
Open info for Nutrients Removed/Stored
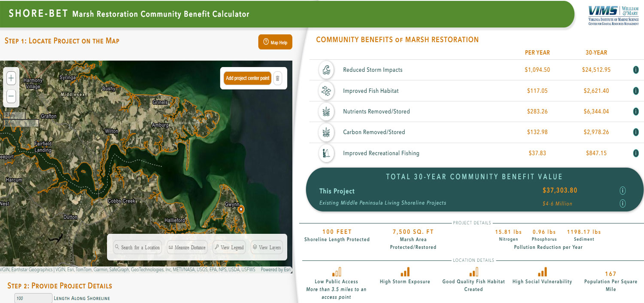(636, 111)
